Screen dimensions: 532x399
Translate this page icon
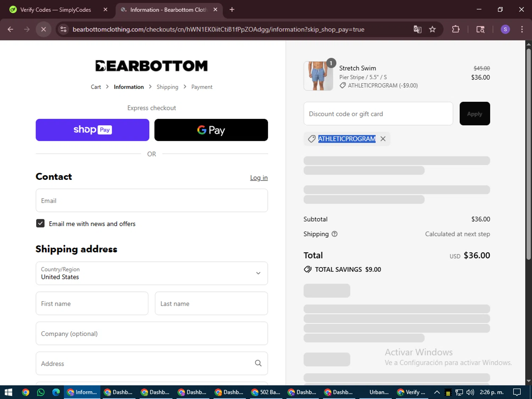417,29
